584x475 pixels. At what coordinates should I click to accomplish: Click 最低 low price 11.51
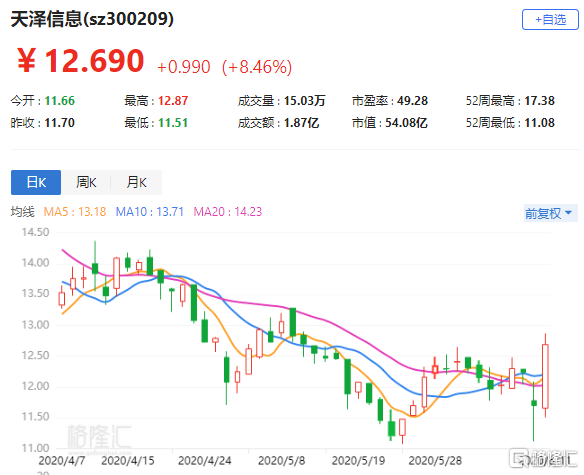[x=173, y=123]
